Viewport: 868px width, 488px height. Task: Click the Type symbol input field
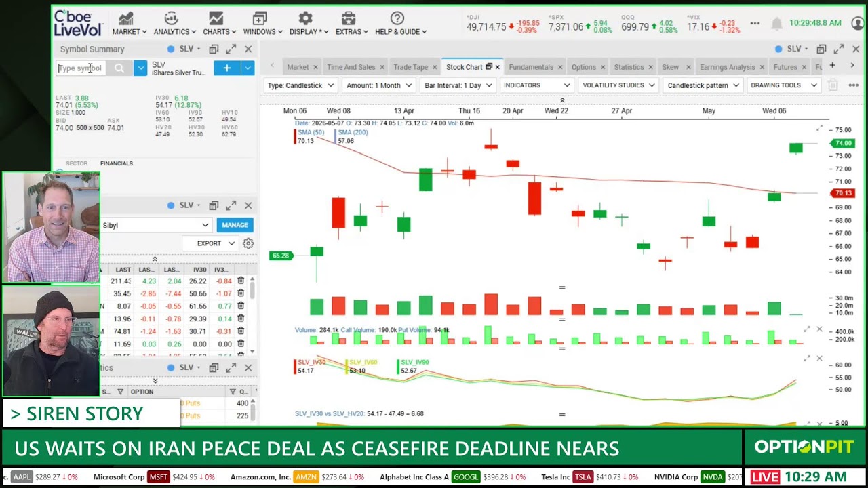pos(81,68)
